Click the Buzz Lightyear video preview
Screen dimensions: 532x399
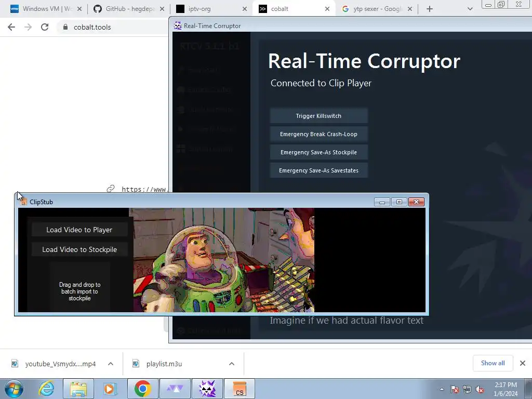point(223,260)
